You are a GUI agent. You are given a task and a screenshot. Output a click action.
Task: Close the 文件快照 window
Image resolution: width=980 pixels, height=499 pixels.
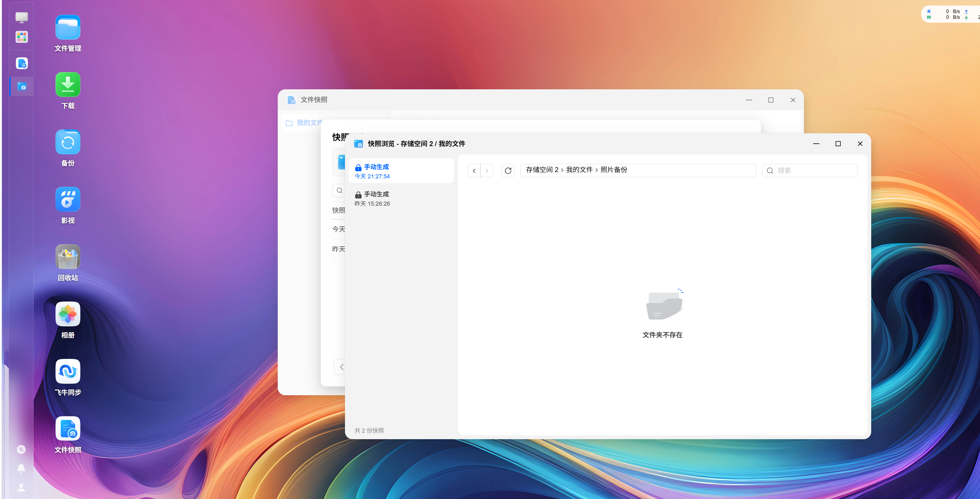(793, 100)
